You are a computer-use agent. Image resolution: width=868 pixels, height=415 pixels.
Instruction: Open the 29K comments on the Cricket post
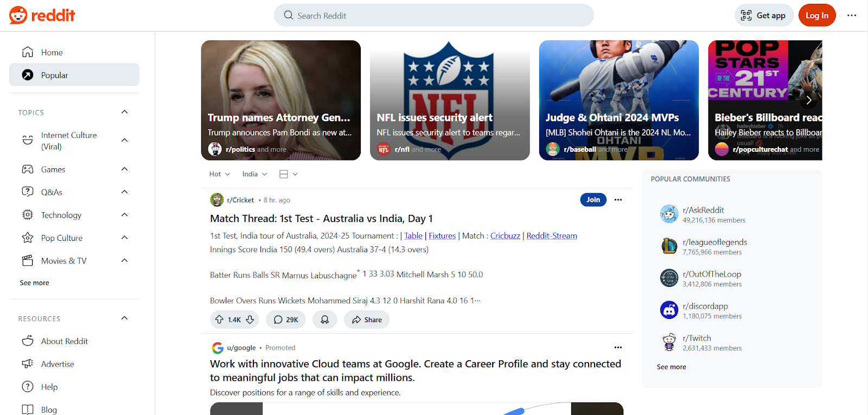coord(286,320)
